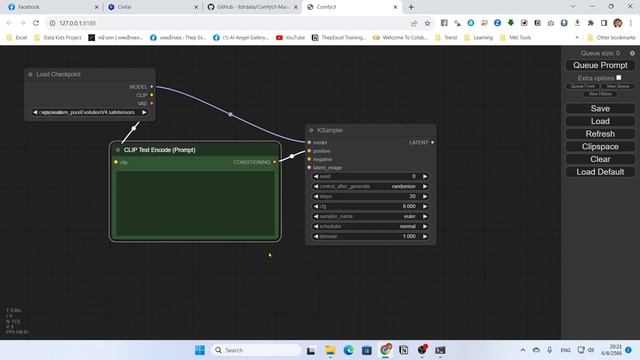The width and height of the screenshot is (640, 360).
Task: Open Chrome downloads icon
Action: click(577, 23)
